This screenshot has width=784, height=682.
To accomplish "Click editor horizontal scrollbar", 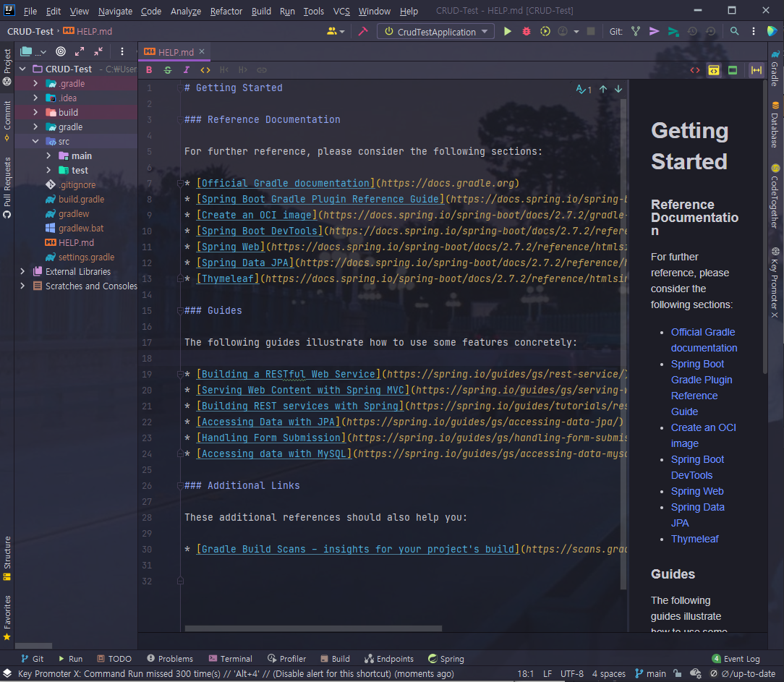I will [x=313, y=628].
